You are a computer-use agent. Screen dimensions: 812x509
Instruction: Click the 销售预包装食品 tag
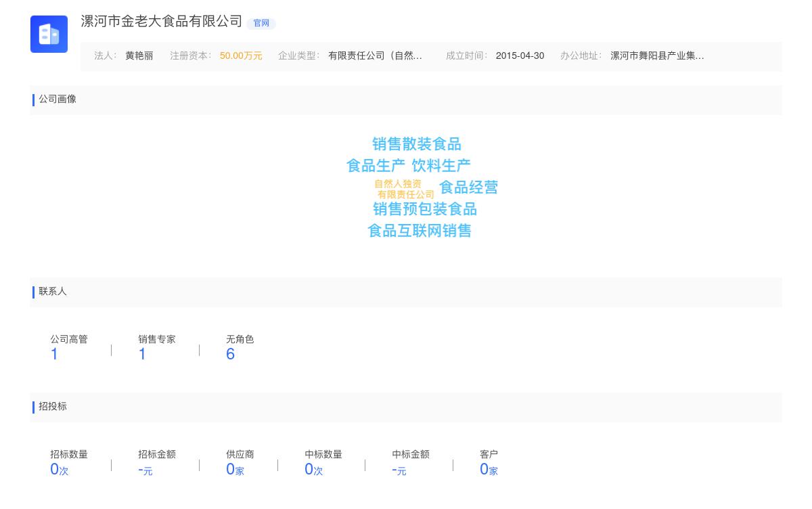click(424, 209)
